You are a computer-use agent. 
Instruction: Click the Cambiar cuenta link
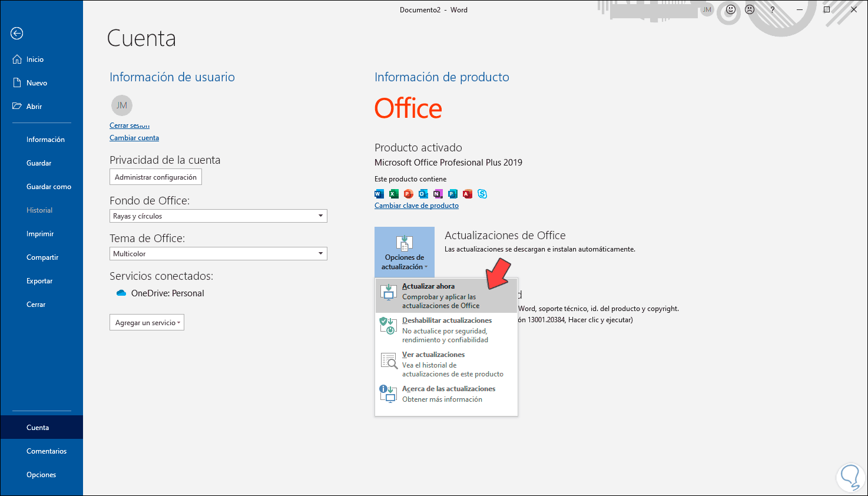pos(134,138)
